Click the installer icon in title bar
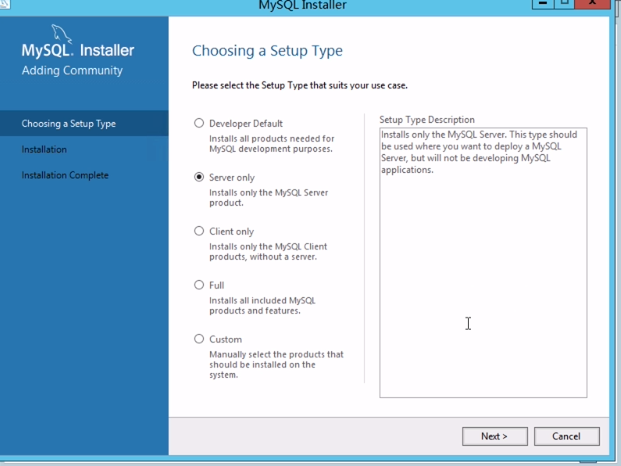Screen dimensions: 621x466 pyautogui.click(x=4, y=4)
